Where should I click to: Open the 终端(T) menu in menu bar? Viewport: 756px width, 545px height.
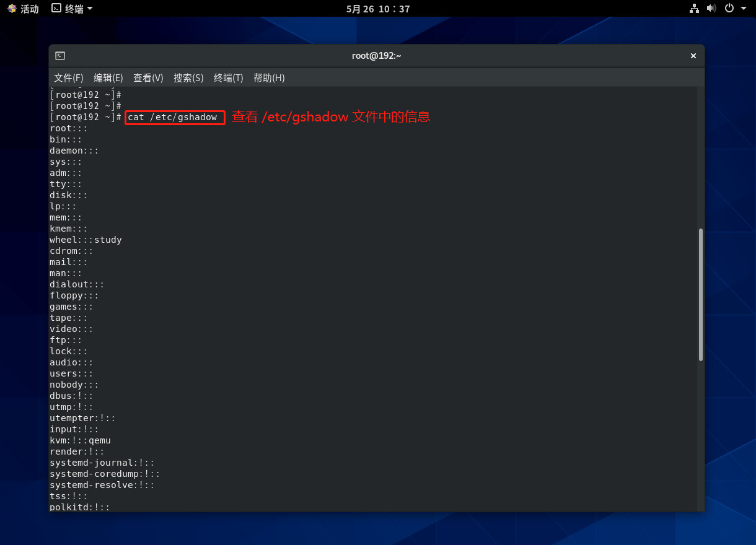pos(228,78)
